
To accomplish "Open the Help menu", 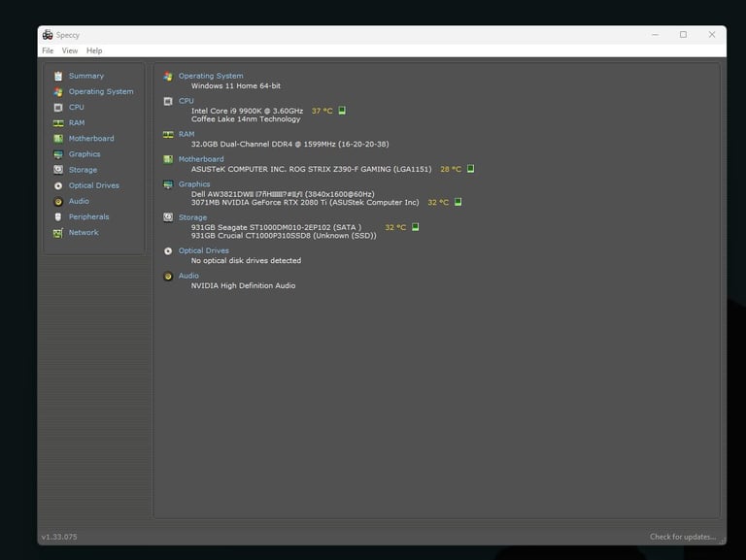I will pos(94,50).
